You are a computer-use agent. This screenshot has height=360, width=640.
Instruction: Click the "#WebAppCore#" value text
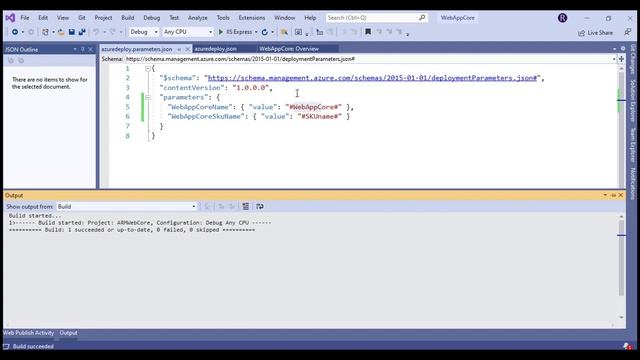click(x=313, y=107)
